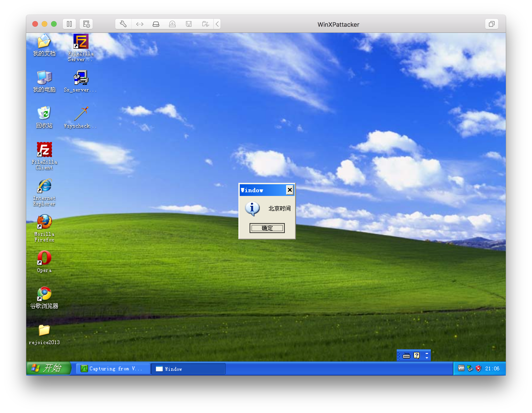
Task: Click the keyboard icon in the language bar
Action: [x=406, y=356]
